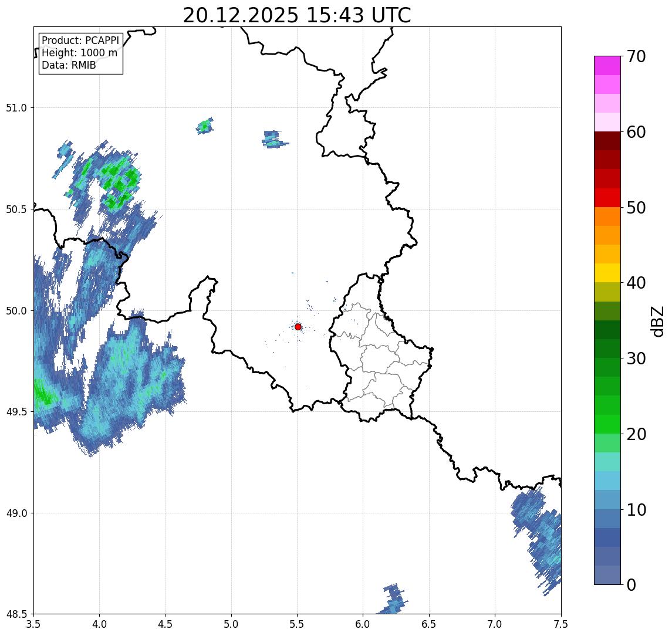
Task: Click the latitude axis label 49.5
Action: [x=16, y=412]
